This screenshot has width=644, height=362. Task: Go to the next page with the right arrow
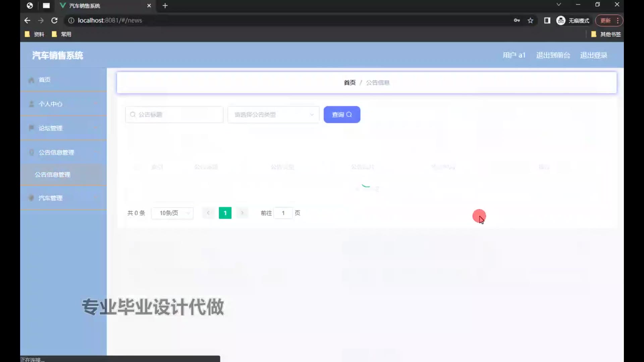point(242,213)
